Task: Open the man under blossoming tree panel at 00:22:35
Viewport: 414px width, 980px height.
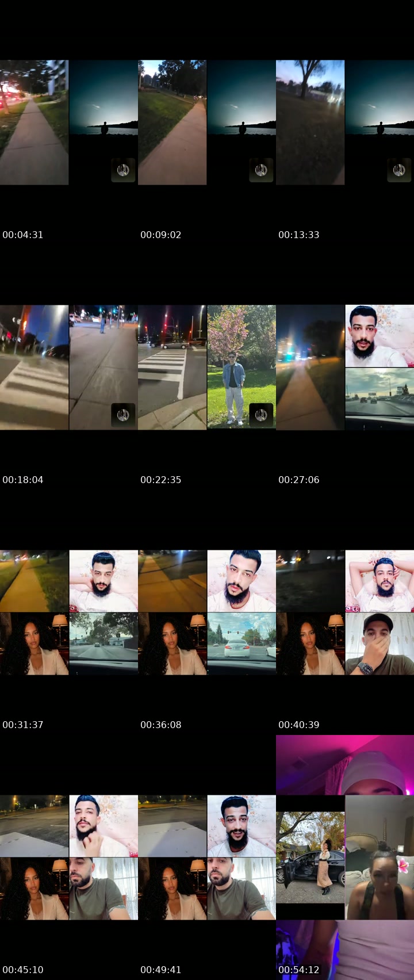Action: [241, 367]
